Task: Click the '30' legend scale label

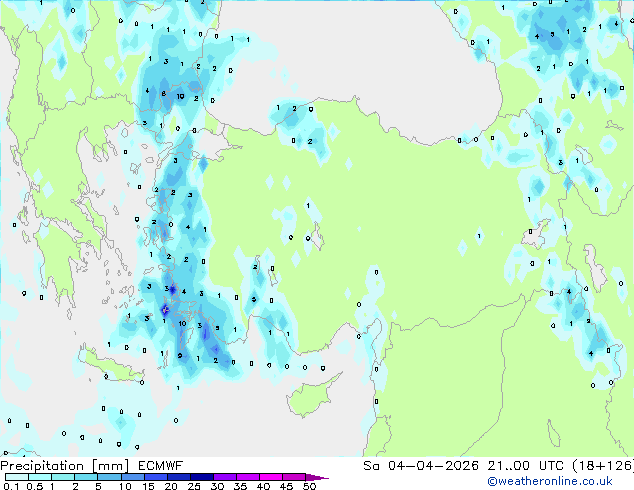Action: coord(218,486)
